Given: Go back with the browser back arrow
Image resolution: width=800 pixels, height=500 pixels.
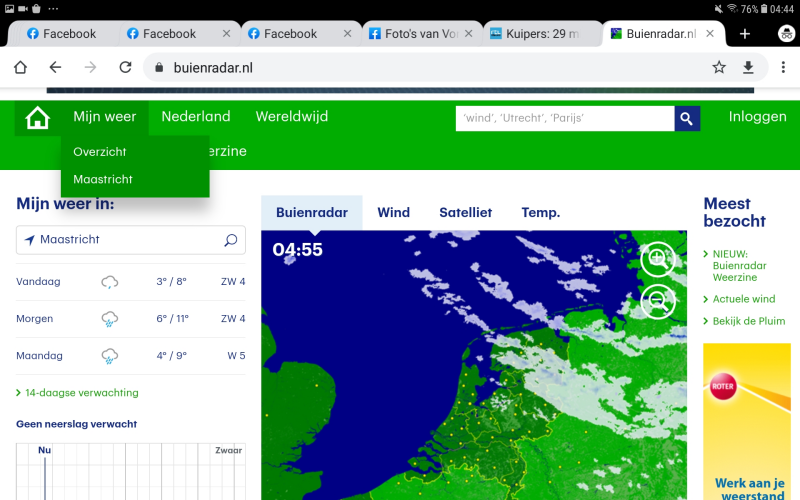Looking at the screenshot, I should coord(55,67).
